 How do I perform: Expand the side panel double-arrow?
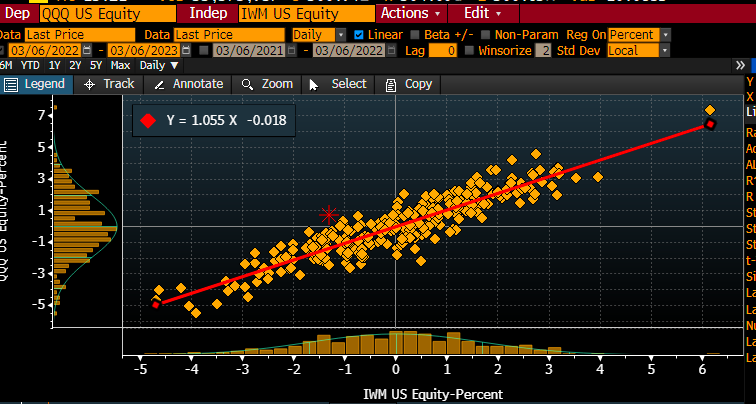tap(740, 66)
